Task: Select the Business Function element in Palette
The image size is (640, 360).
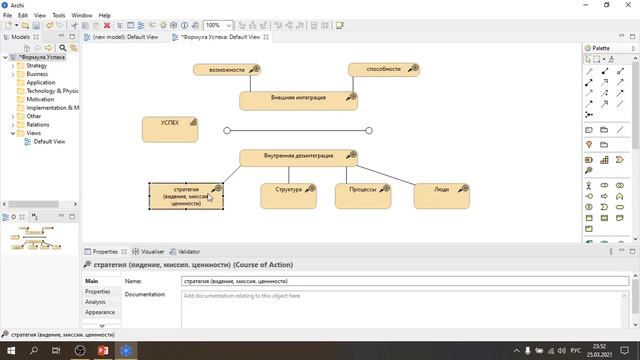Action: [620, 196]
